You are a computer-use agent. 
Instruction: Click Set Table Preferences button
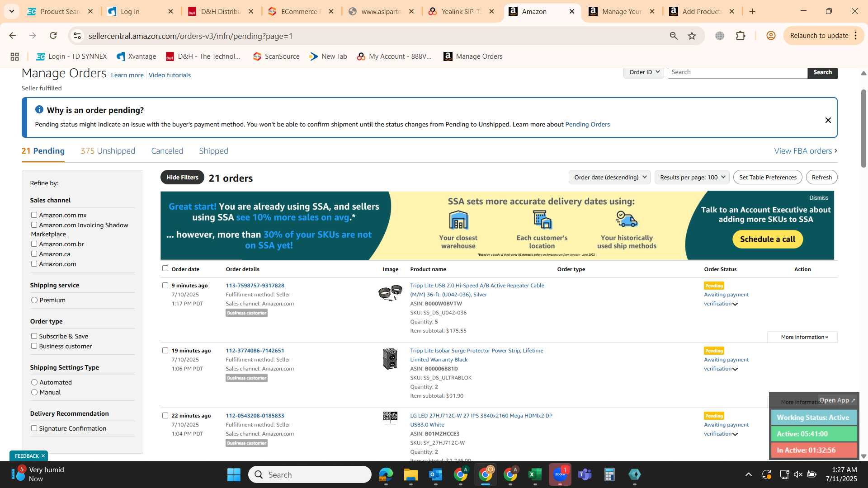click(x=768, y=177)
